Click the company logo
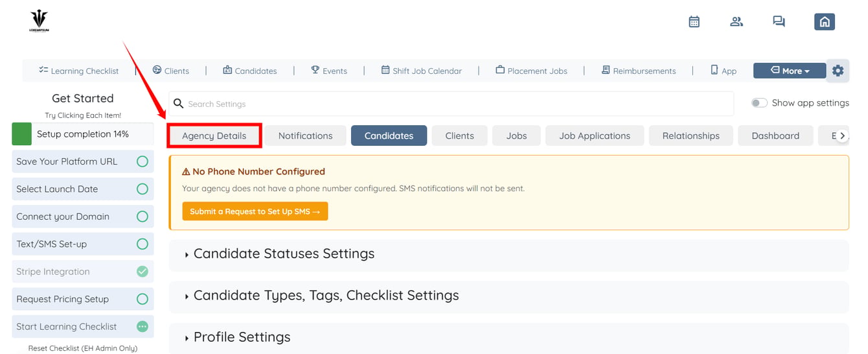 coord(39,21)
